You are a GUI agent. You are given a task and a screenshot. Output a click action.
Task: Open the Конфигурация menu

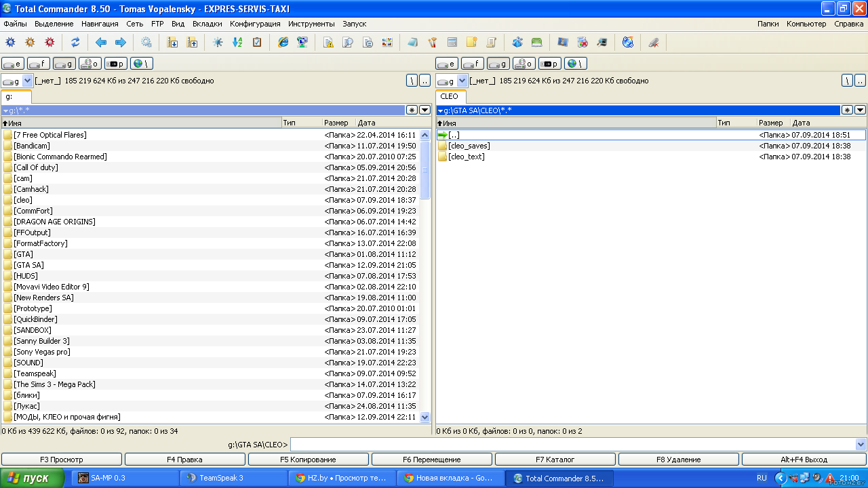(x=255, y=24)
